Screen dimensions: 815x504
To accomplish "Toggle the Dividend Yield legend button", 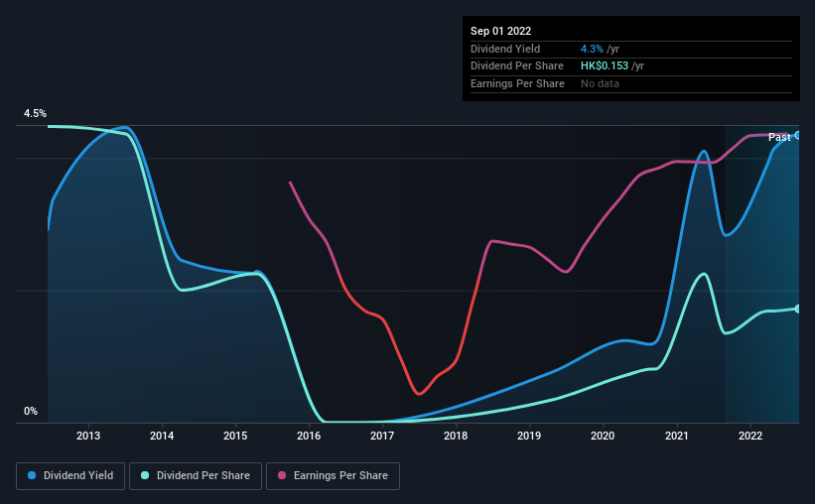I will coord(70,476).
